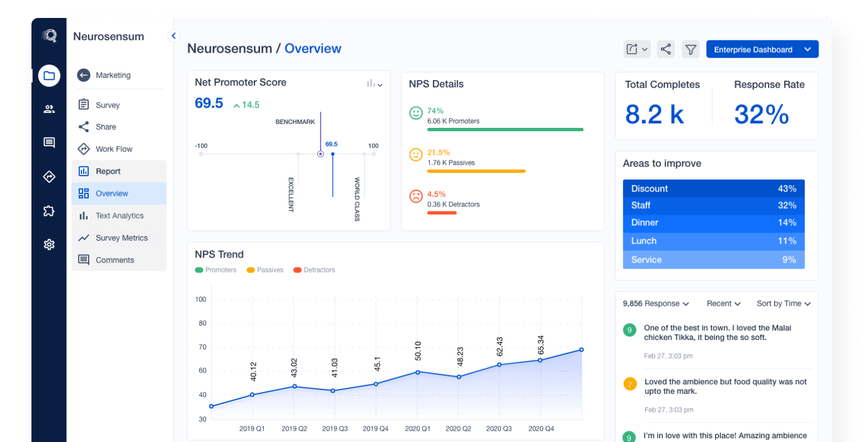The image size is (868, 442).
Task: Open the Sort by Time dropdown
Action: [x=784, y=303]
